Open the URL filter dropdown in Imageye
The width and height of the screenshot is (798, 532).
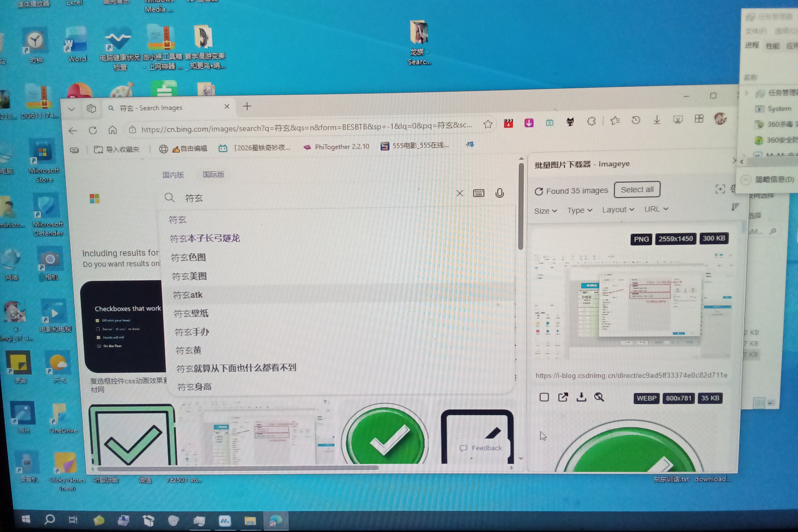pyautogui.click(x=656, y=209)
